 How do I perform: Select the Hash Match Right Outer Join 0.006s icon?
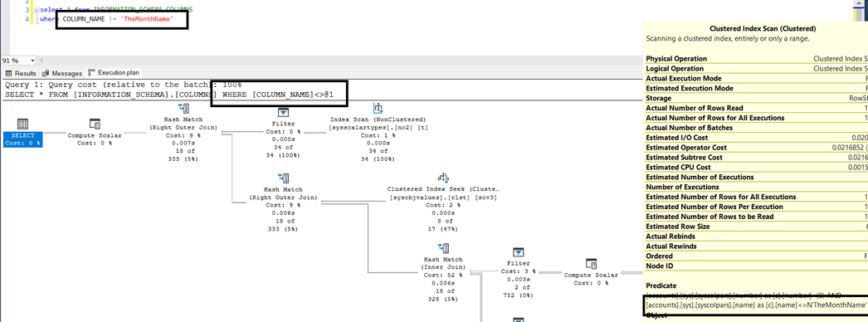click(x=283, y=178)
